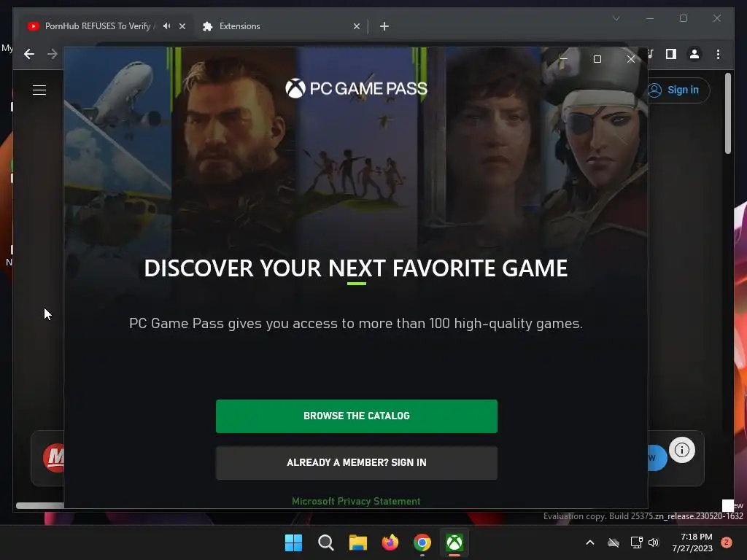Click the forward arrow in Chrome
Image resolution: width=747 pixels, height=560 pixels.
53,54
